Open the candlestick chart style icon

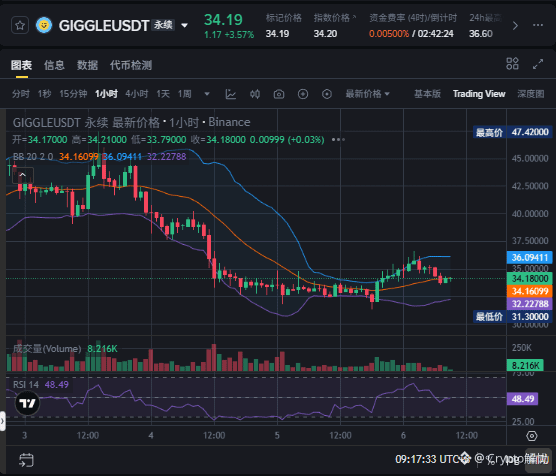click(255, 94)
